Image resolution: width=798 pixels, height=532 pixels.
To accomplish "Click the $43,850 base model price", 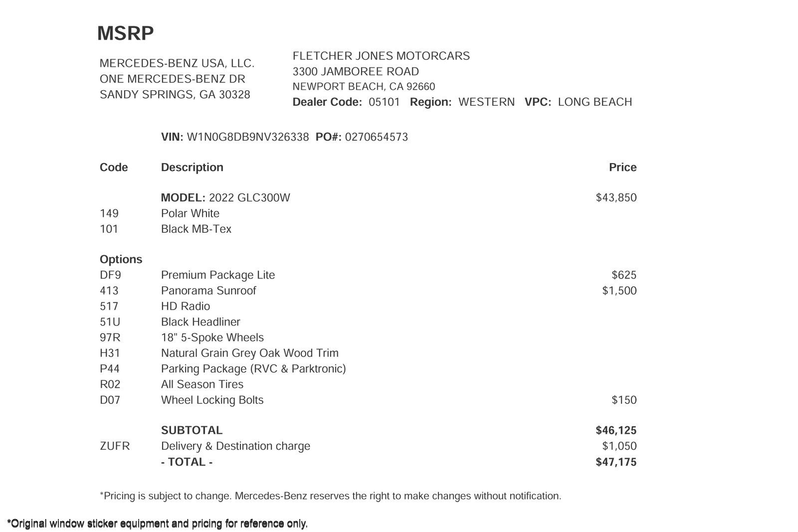I will pos(616,198).
